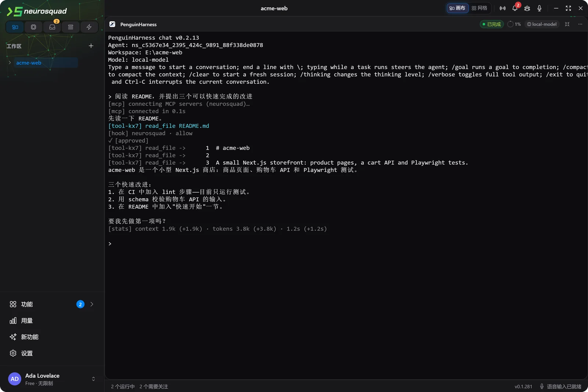Toggle the microphone in title bar

click(x=539, y=8)
